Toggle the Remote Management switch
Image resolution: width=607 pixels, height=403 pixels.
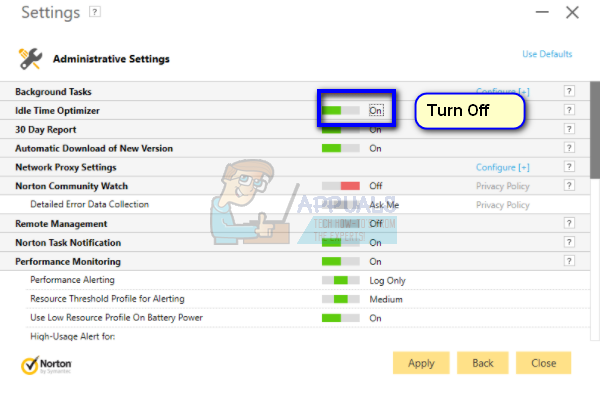[341, 224]
